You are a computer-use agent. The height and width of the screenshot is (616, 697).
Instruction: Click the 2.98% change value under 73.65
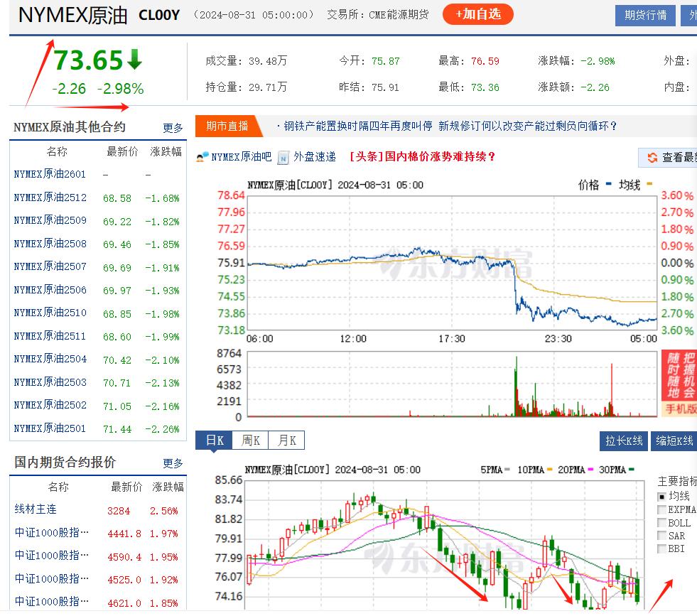[121, 89]
